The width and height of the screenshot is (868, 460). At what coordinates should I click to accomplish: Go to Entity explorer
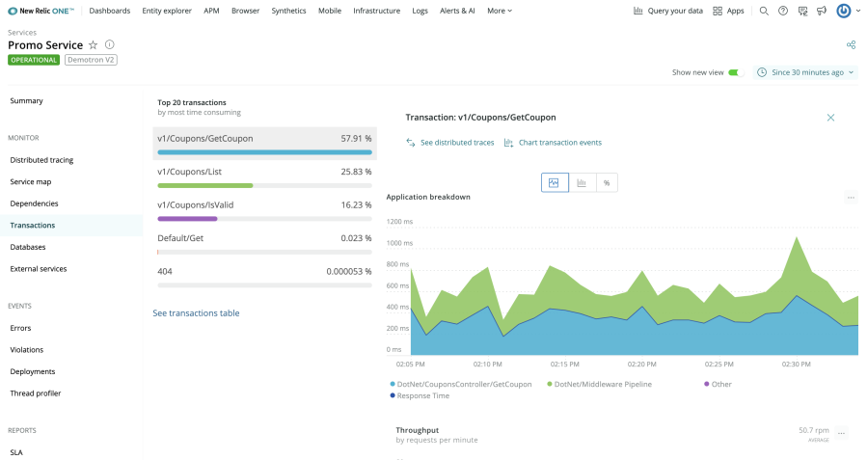pos(167,11)
